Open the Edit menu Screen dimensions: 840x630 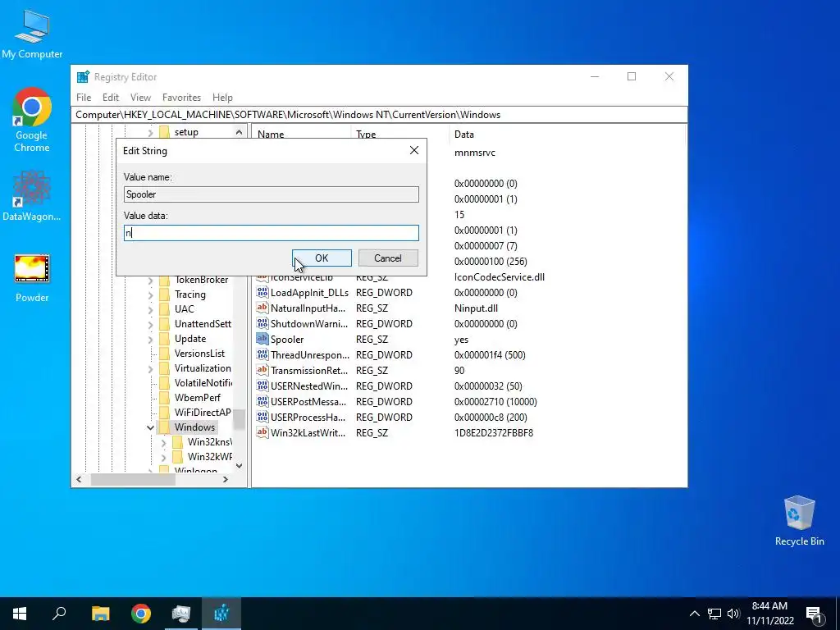coord(111,98)
